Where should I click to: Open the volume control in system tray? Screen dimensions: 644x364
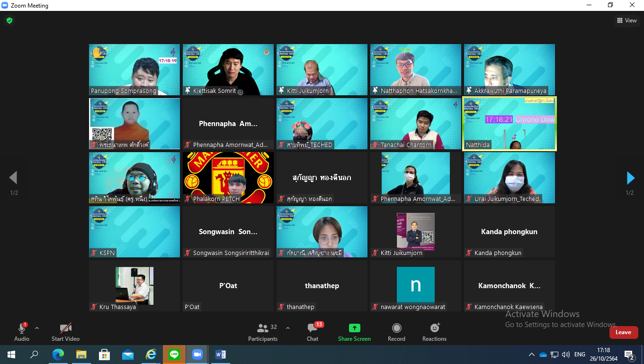566,355
